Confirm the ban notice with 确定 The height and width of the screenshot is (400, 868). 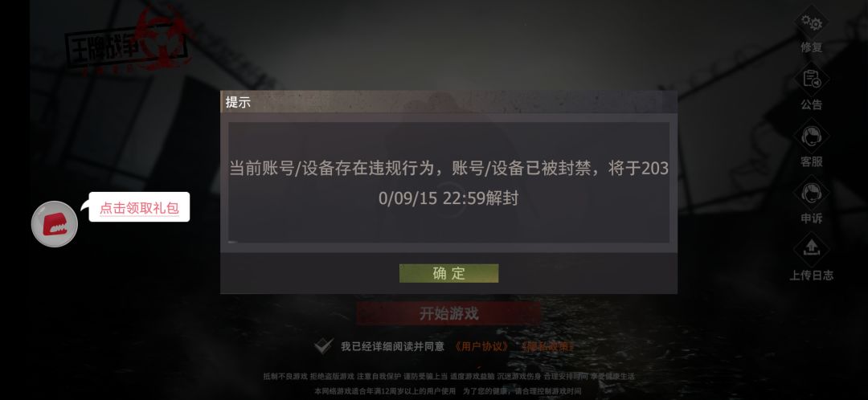[449, 273]
